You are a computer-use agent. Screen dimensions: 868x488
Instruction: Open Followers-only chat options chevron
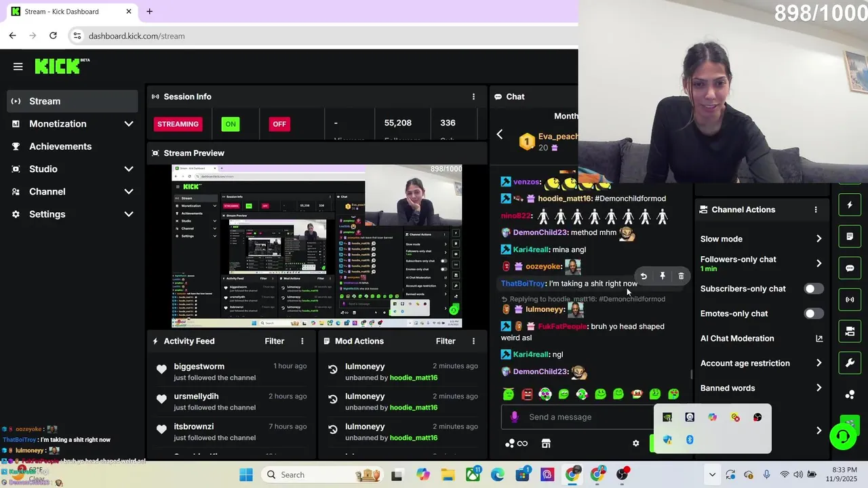tap(818, 263)
